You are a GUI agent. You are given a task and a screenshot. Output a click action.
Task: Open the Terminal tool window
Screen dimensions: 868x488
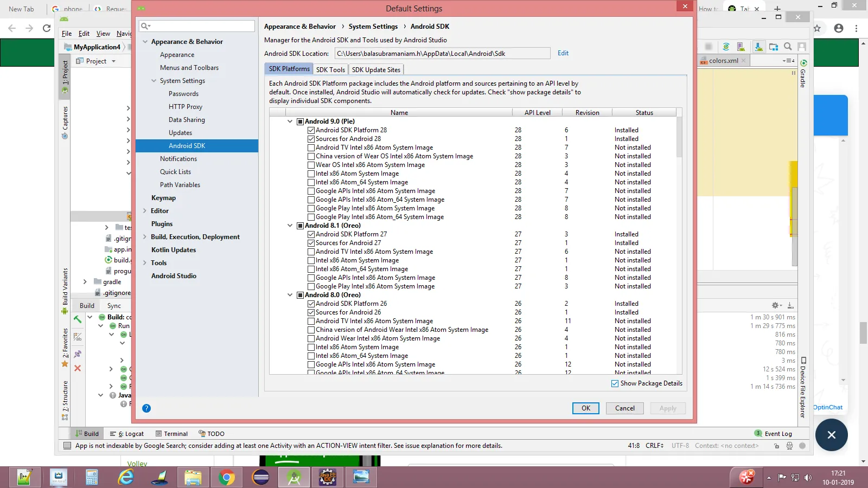coord(171,434)
